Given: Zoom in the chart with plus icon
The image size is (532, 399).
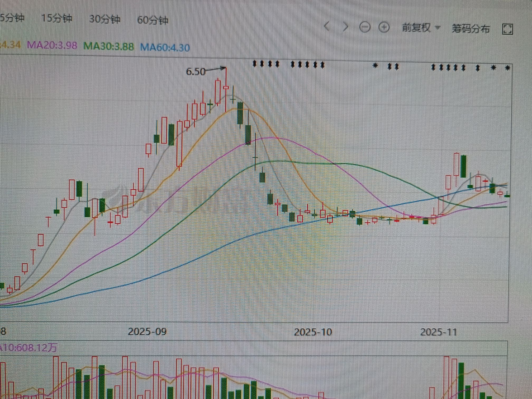Looking at the screenshot, I should click(x=384, y=27).
